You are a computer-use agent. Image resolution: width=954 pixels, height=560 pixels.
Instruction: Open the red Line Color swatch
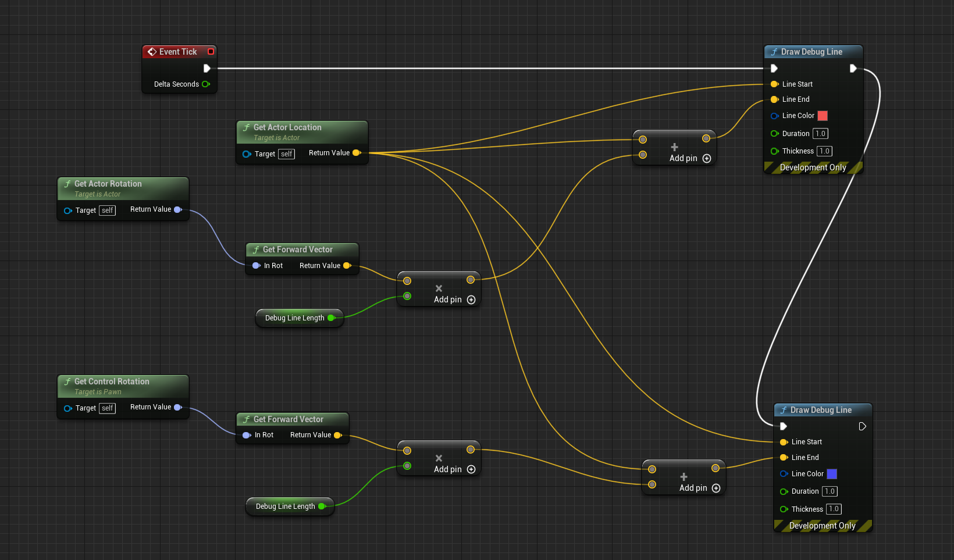point(823,116)
